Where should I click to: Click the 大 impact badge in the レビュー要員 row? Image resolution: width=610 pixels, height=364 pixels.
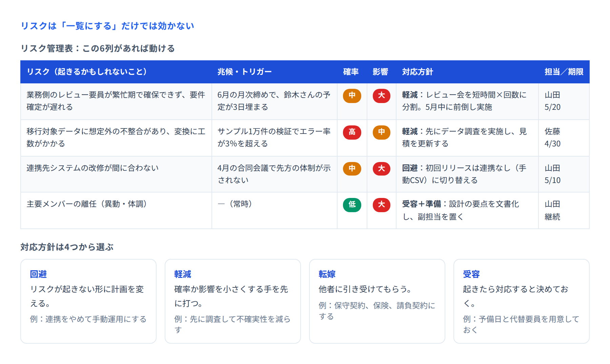(382, 96)
